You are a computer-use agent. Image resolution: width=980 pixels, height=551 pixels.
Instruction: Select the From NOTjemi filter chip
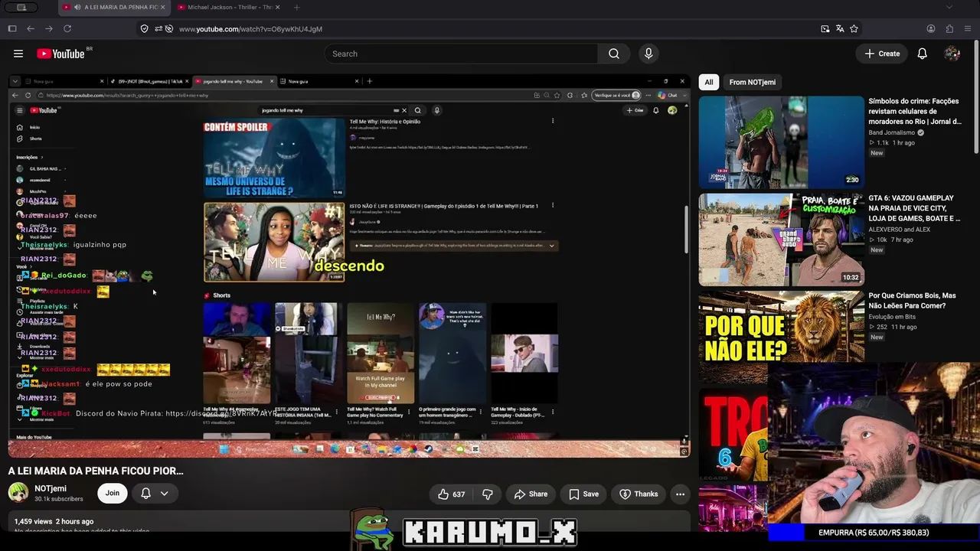point(753,83)
